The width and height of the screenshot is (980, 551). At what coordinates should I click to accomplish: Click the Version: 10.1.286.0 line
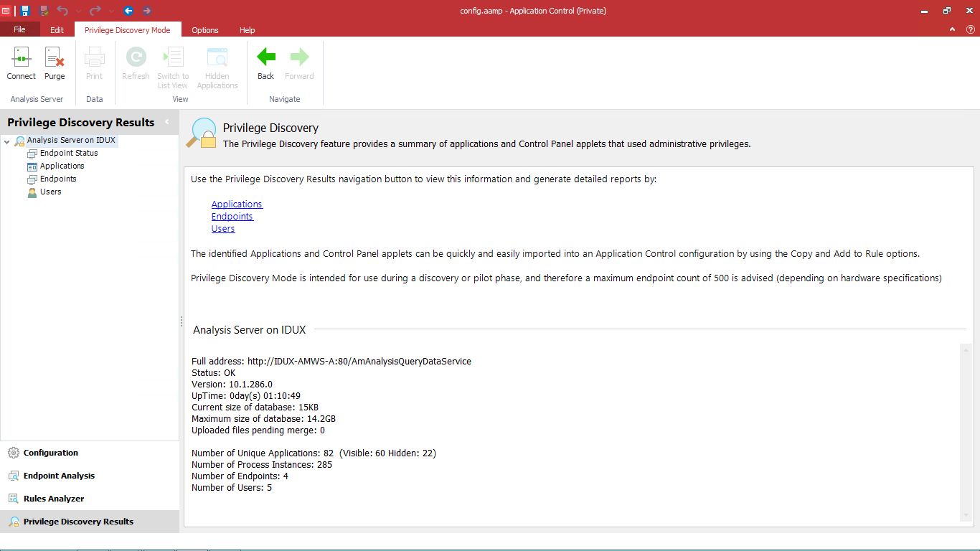point(232,385)
